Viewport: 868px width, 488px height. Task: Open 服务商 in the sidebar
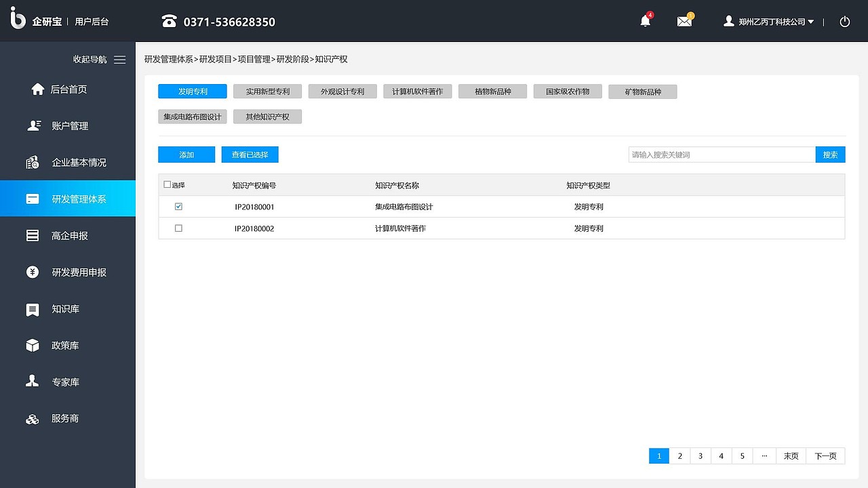[x=65, y=419]
